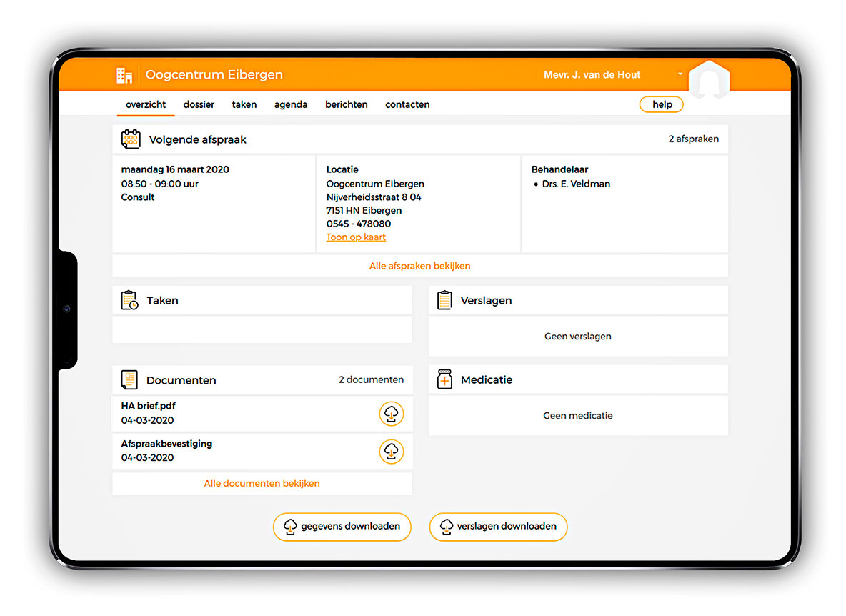This screenshot has height=616, width=846.
Task: Switch to the dossier tab
Action: coord(199,104)
